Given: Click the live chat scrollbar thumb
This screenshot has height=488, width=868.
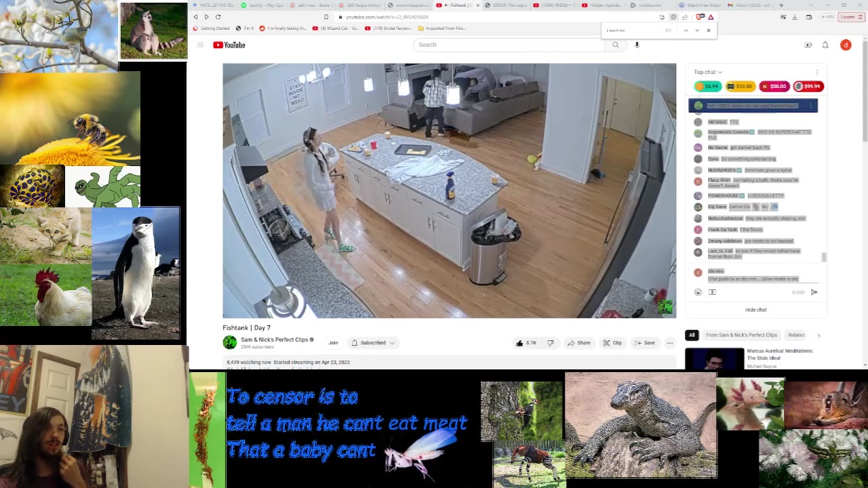Looking at the screenshot, I should point(825,257).
